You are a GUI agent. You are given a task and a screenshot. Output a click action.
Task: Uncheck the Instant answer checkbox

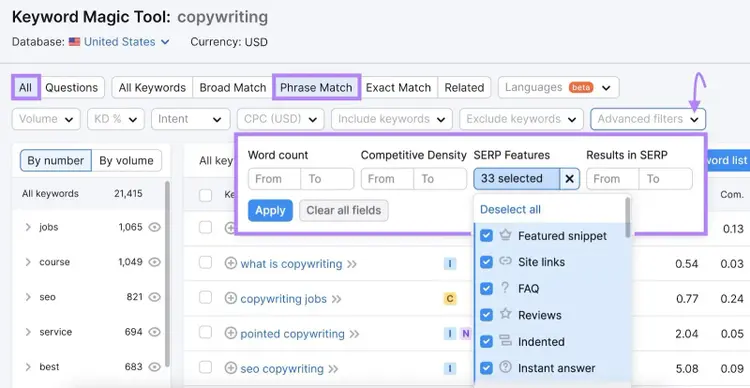(486, 368)
